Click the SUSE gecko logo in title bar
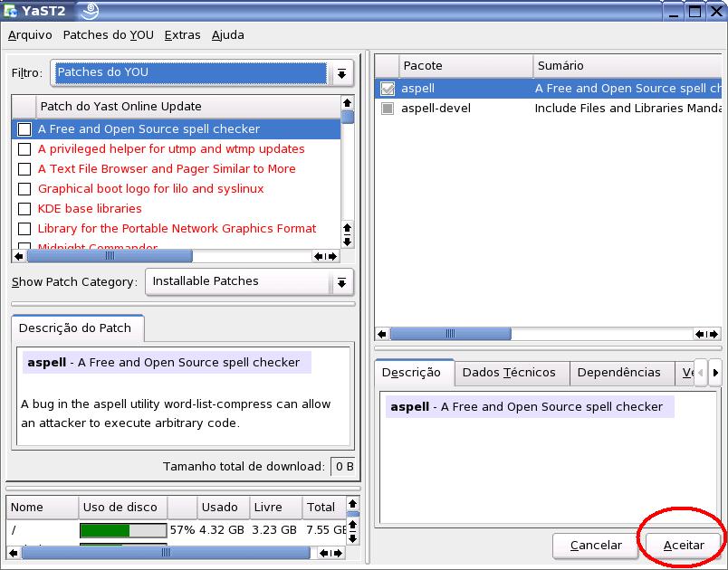The image size is (728, 570). tap(90, 11)
